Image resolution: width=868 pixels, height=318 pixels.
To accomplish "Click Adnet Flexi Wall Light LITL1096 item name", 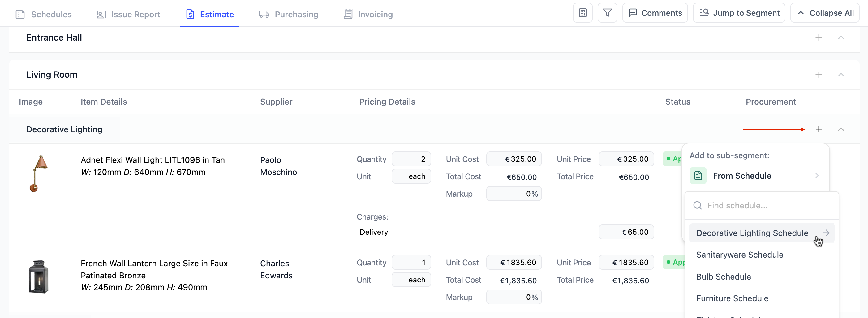I will (x=153, y=160).
